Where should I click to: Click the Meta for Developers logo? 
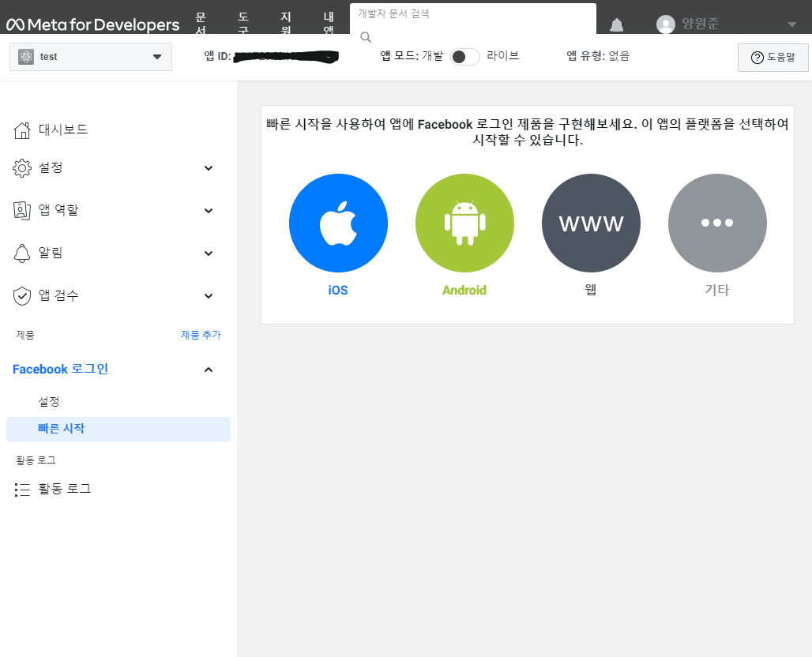[x=93, y=24]
